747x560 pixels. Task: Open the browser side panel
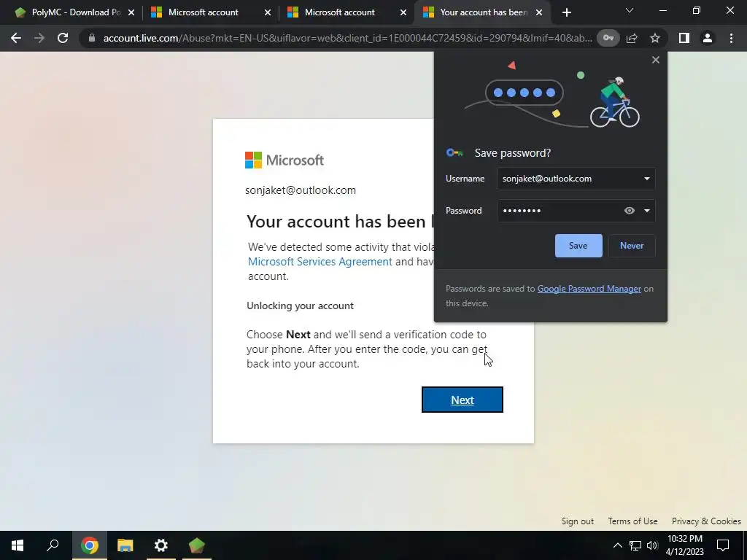(x=684, y=38)
